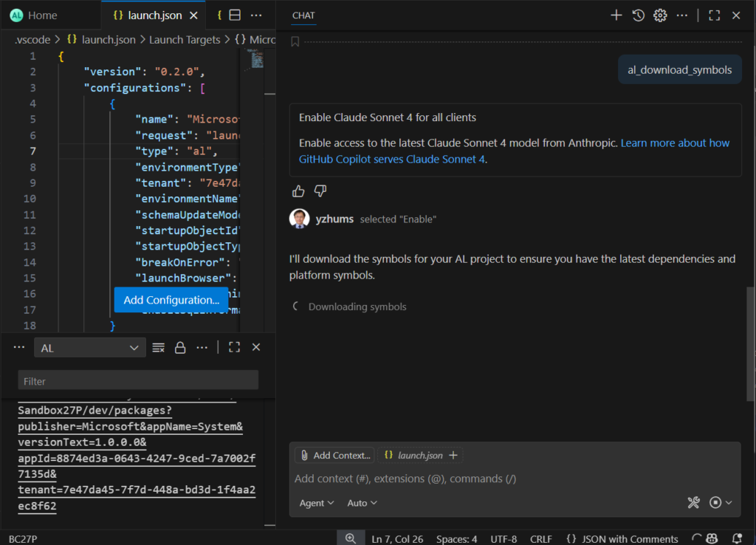Open the Auto model picker
This screenshot has width=756, height=545.
point(362,503)
